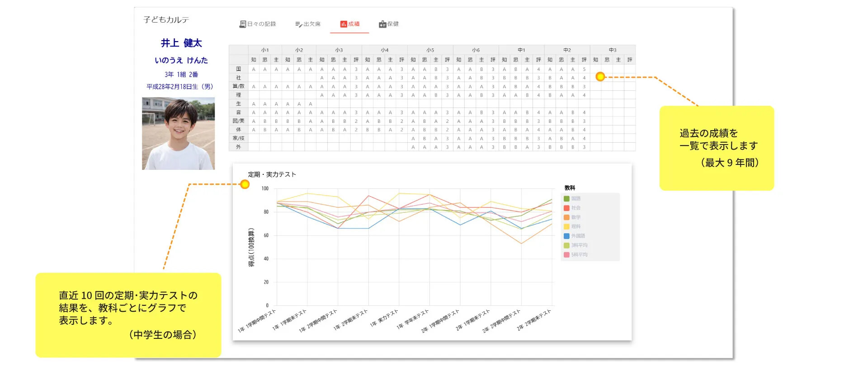Click the 小1 grade column header
Image resolution: width=868 pixels, height=375 pixels.
coord(265,50)
